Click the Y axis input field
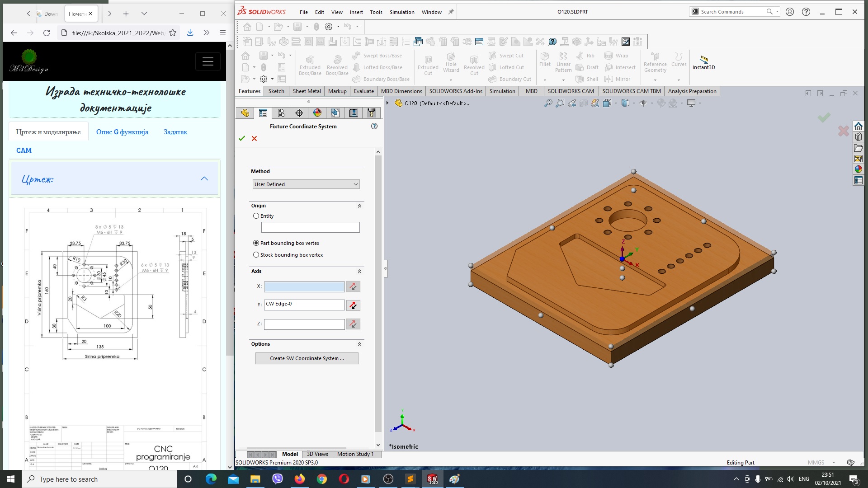 (304, 305)
